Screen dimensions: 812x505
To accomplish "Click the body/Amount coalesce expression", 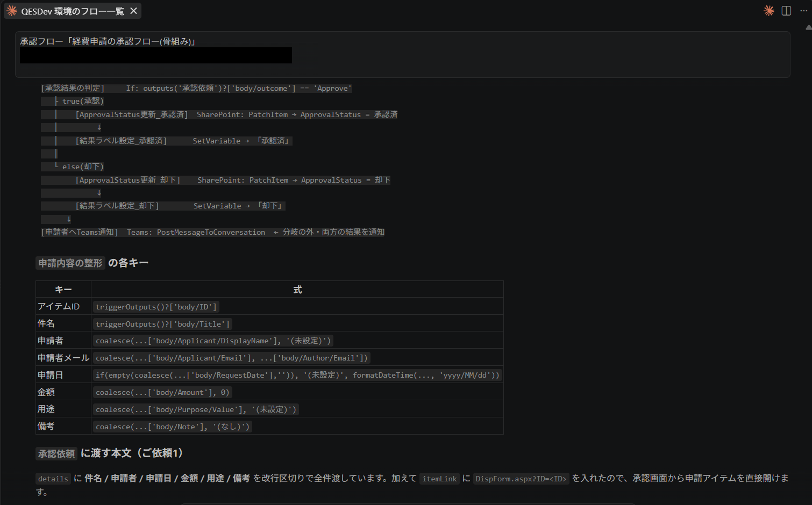I will point(162,392).
